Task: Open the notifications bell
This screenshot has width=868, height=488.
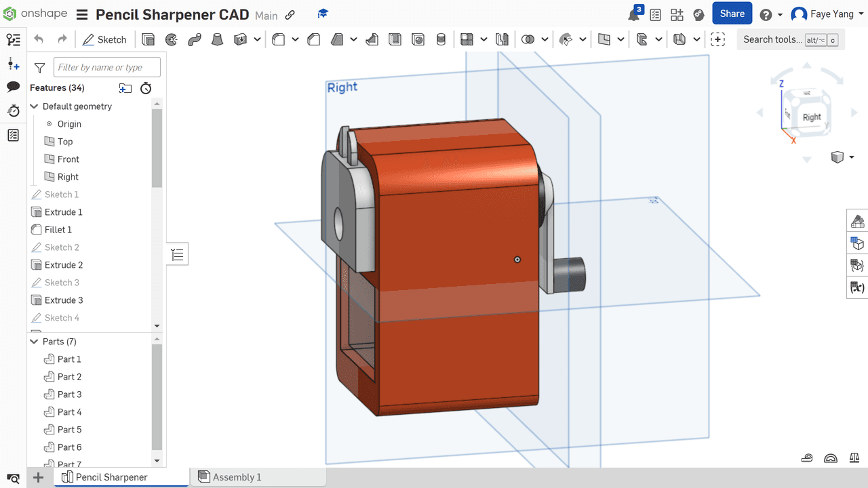Action: (634, 15)
